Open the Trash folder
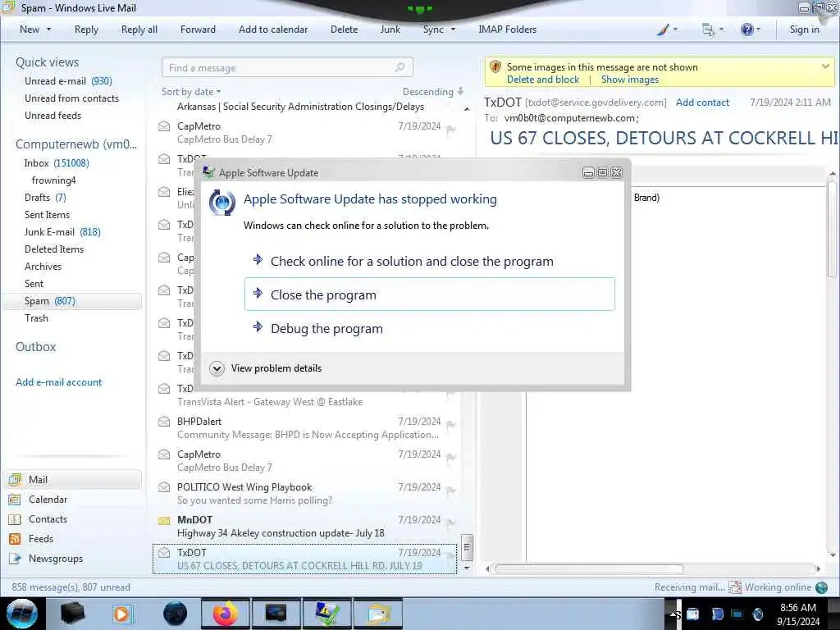 (36, 318)
